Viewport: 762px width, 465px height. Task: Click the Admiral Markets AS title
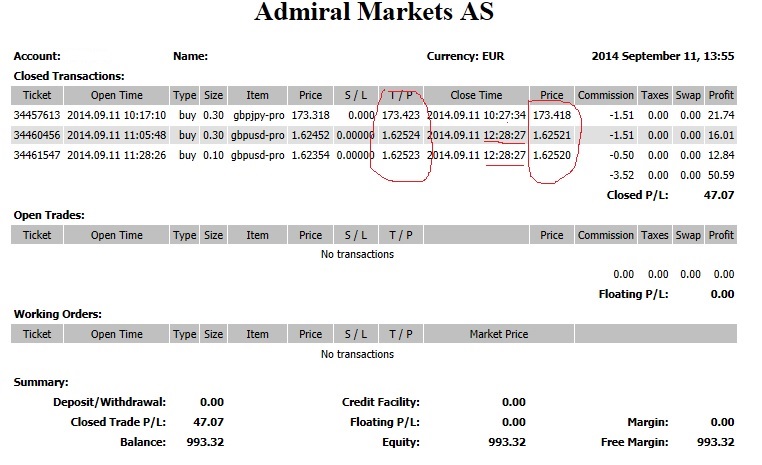[x=374, y=12]
